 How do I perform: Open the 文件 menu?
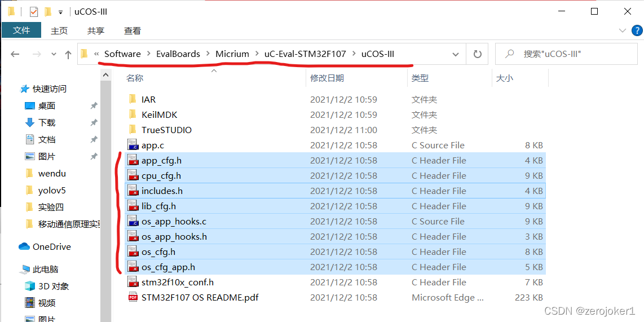(x=21, y=30)
